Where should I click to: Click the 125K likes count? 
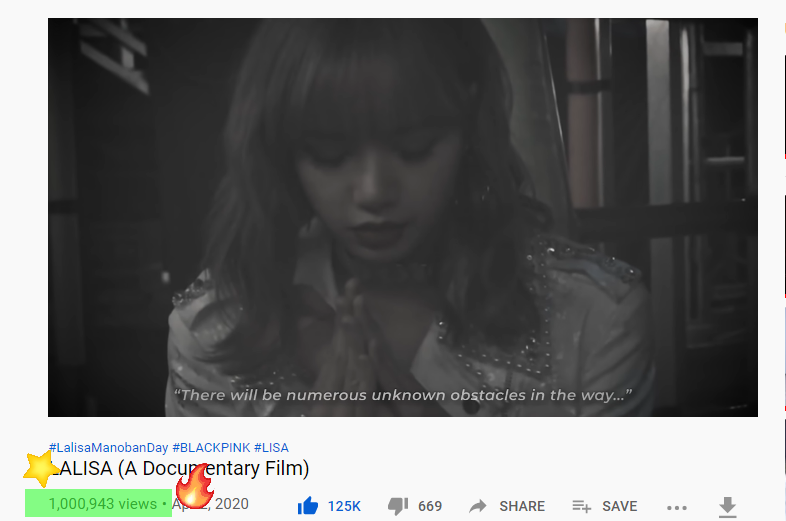[x=344, y=506]
